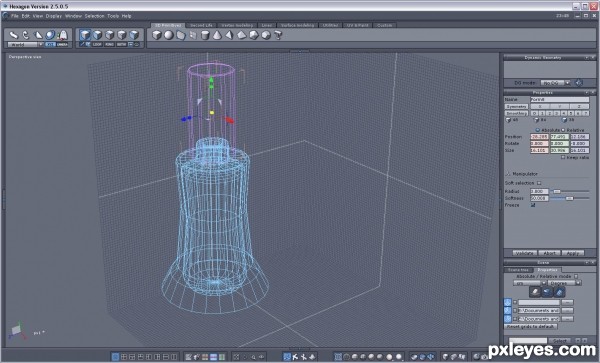Click Reset grids to default
600x363 pixels.
530,327
